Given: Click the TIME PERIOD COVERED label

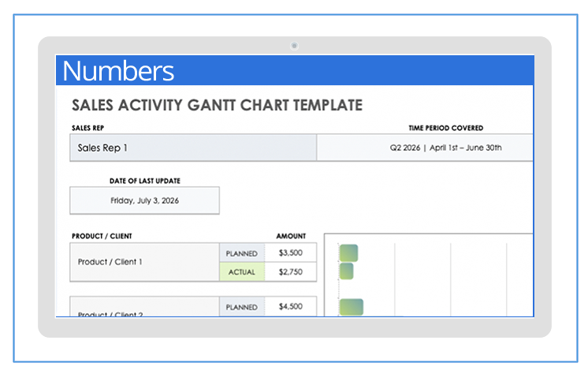Looking at the screenshot, I should coord(446,128).
